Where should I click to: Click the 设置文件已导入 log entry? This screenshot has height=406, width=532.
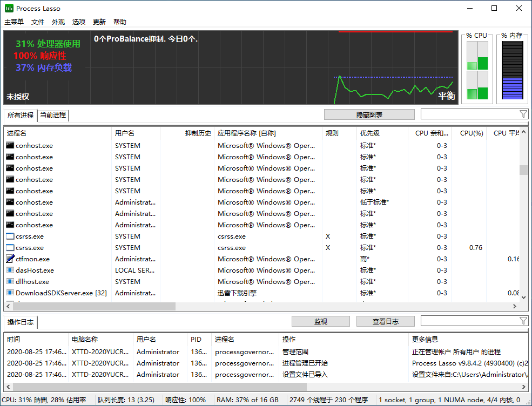(x=305, y=375)
